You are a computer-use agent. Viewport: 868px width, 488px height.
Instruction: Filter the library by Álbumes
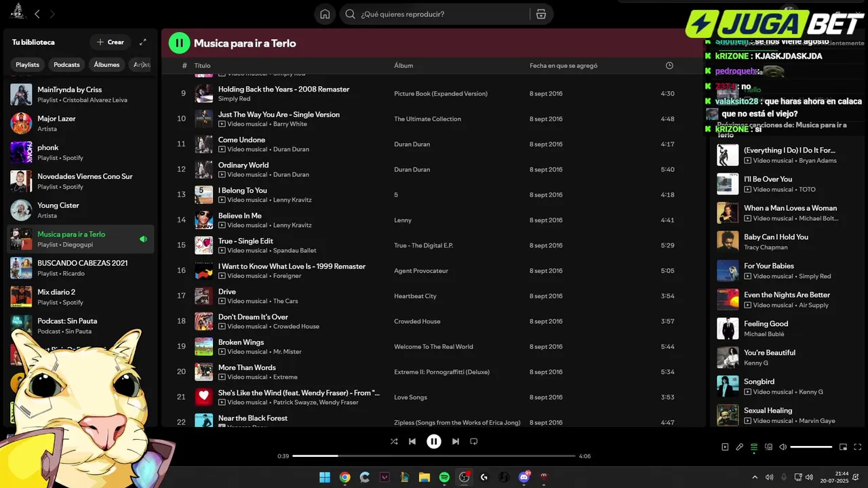[106, 64]
